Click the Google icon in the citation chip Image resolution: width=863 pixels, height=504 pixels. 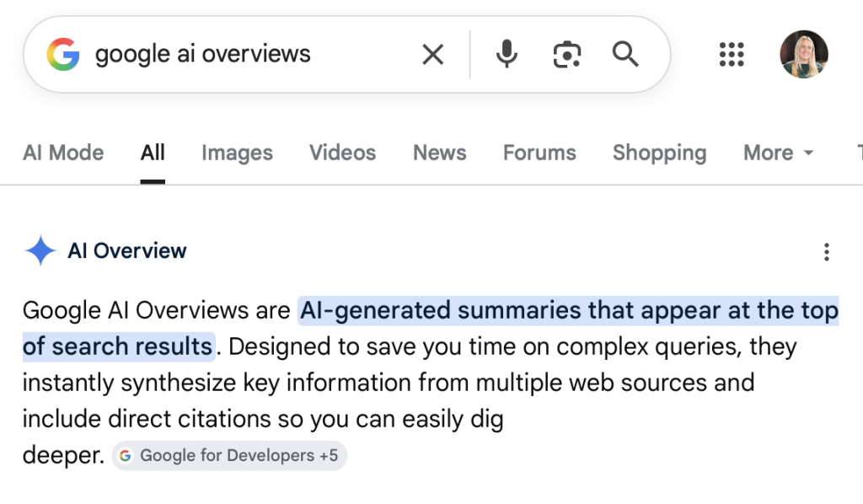[x=126, y=456]
